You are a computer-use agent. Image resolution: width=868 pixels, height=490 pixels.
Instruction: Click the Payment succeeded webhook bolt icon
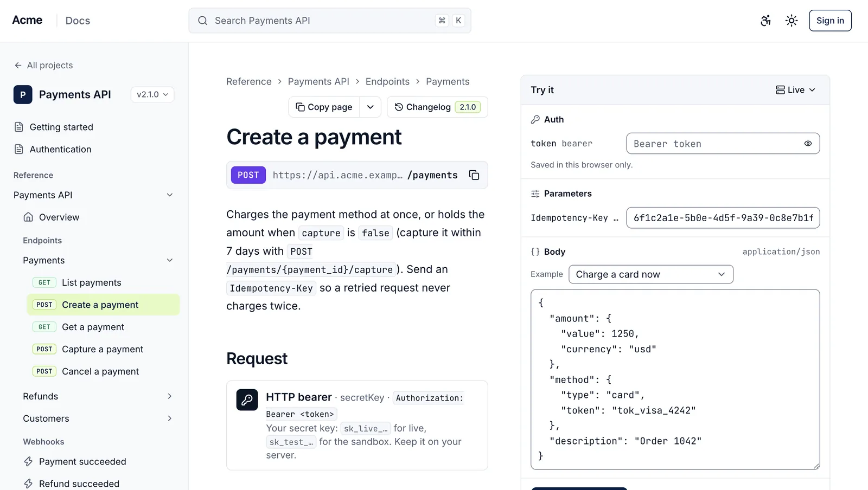tap(28, 461)
